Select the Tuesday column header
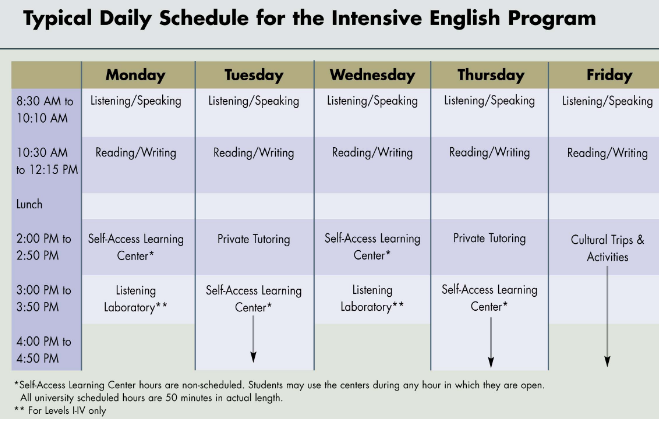 pos(255,75)
